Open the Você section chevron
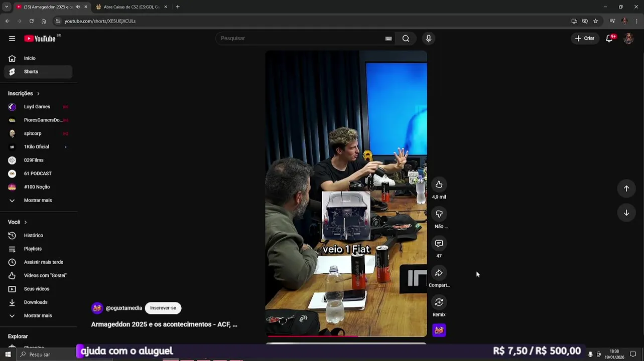The image size is (644, 361). (26, 222)
